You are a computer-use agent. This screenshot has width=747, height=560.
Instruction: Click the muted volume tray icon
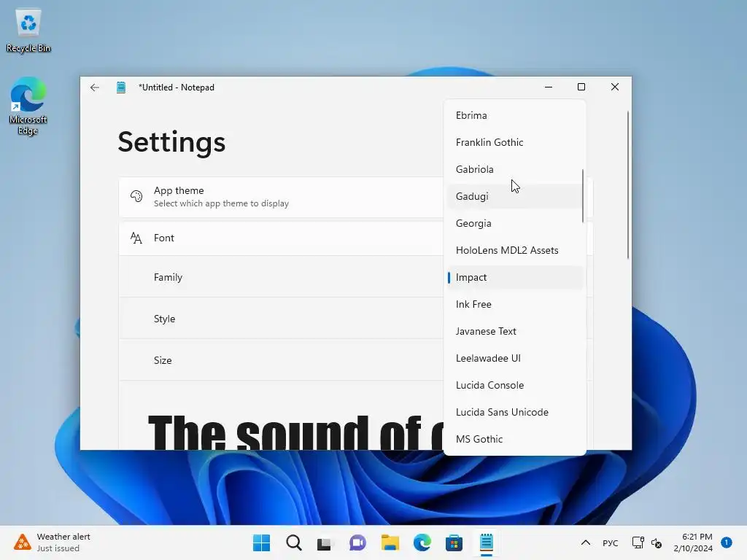pyautogui.click(x=657, y=542)
